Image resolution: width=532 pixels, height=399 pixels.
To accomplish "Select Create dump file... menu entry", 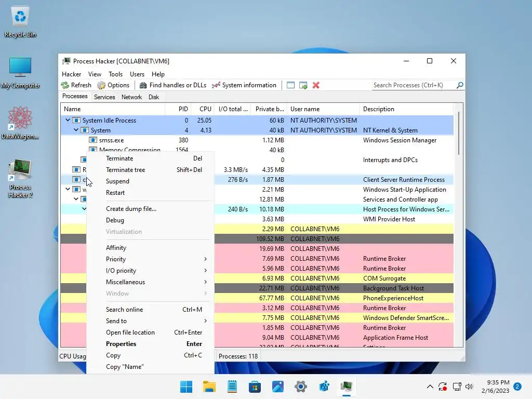I will pyautogui.click(x=150, y=209).
